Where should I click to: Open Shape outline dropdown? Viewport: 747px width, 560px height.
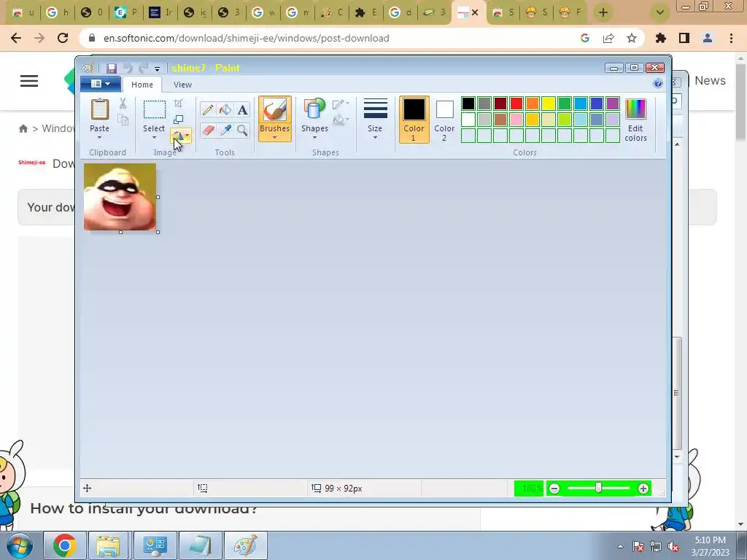tap(341, 104)
